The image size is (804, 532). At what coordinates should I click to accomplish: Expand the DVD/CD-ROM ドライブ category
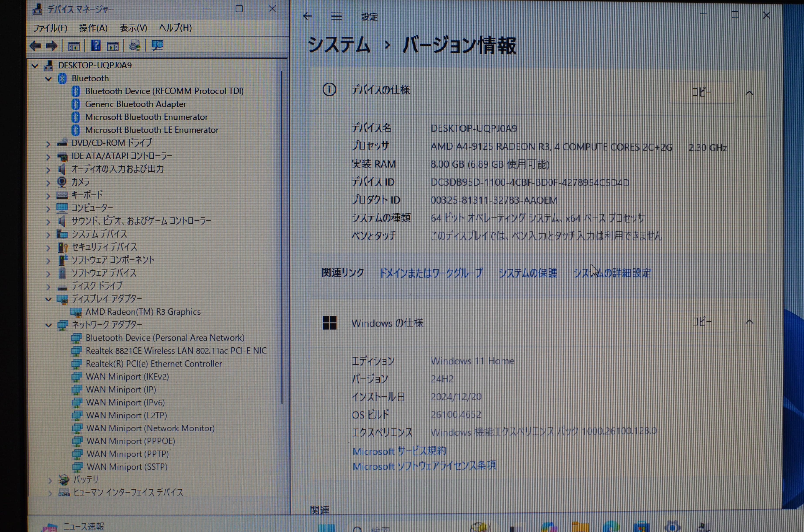(48, 144)
